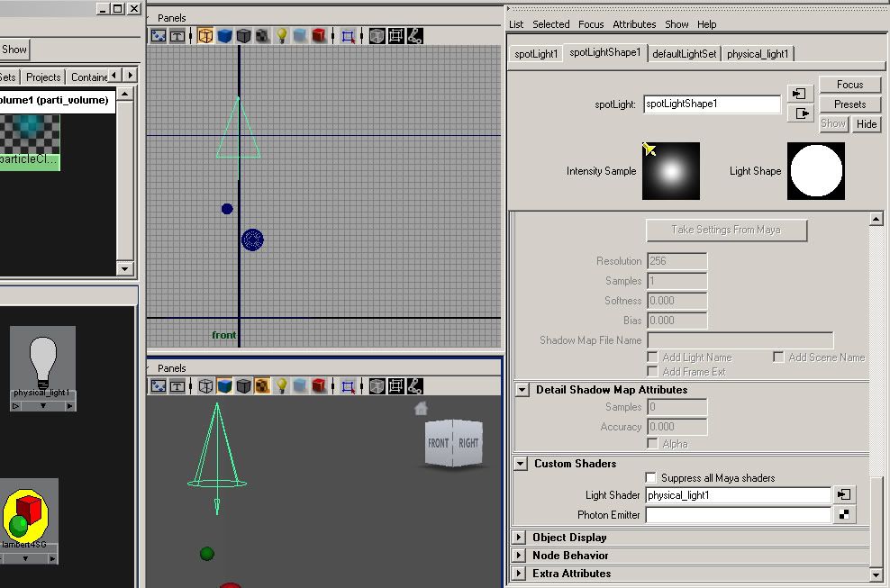Click the Light Shader text field
The height and width of the screenshot is (588, 890).
click(x=737, y=495)
